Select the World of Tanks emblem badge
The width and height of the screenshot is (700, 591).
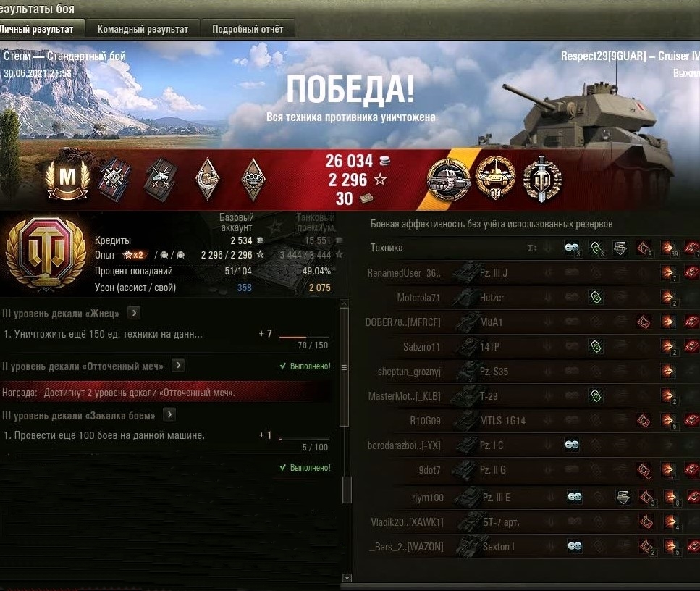(46, 253)
